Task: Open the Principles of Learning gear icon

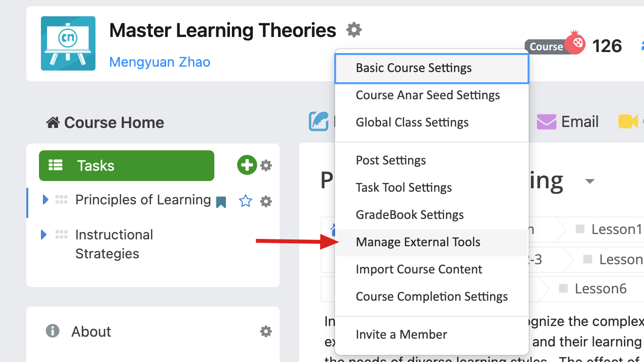Action: 266,201
